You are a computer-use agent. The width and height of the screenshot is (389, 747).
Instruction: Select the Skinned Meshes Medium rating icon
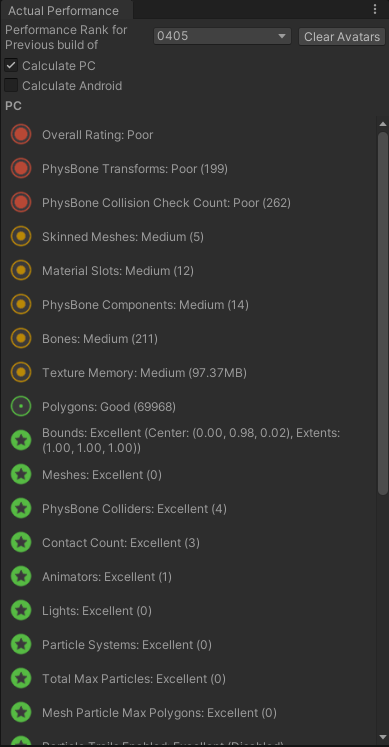[21, 236]
